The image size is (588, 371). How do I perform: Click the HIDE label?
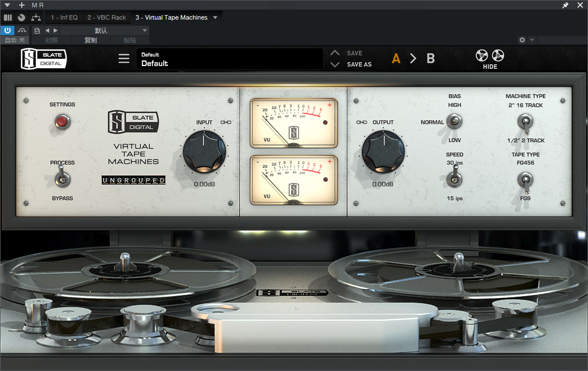[x=490, y=67]
